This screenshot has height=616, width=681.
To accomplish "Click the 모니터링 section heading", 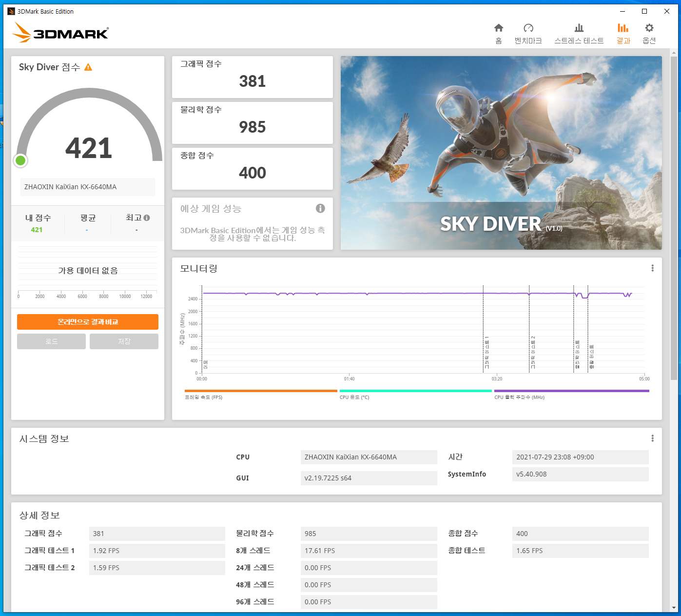I will point(198,268).
